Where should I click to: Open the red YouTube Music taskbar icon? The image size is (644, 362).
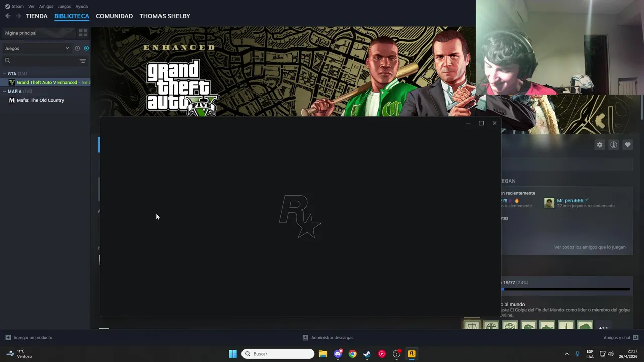(382, 354)
